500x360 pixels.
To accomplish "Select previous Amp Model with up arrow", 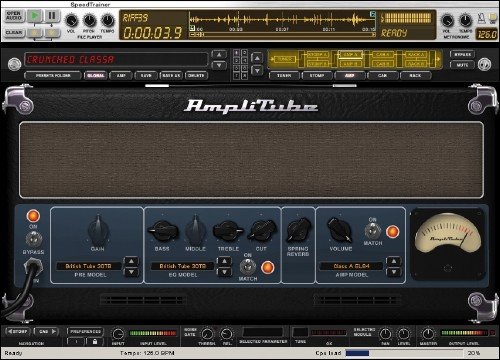I will point(394,261).
